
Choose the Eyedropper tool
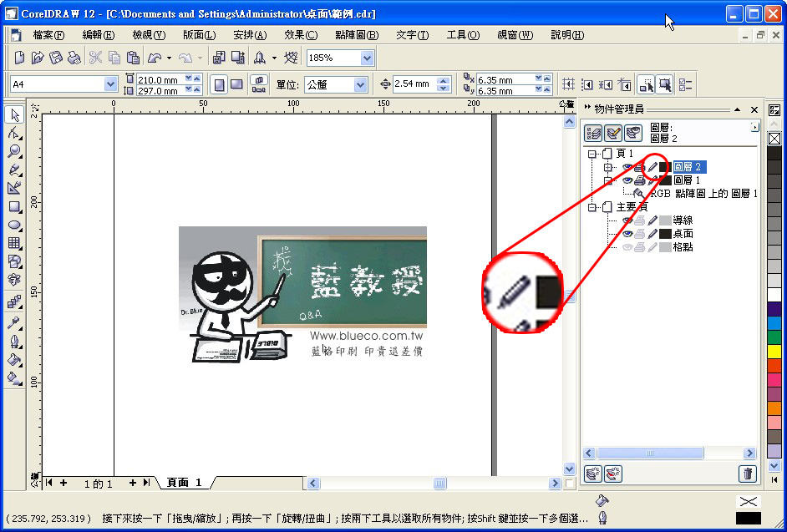coord(14,323)
